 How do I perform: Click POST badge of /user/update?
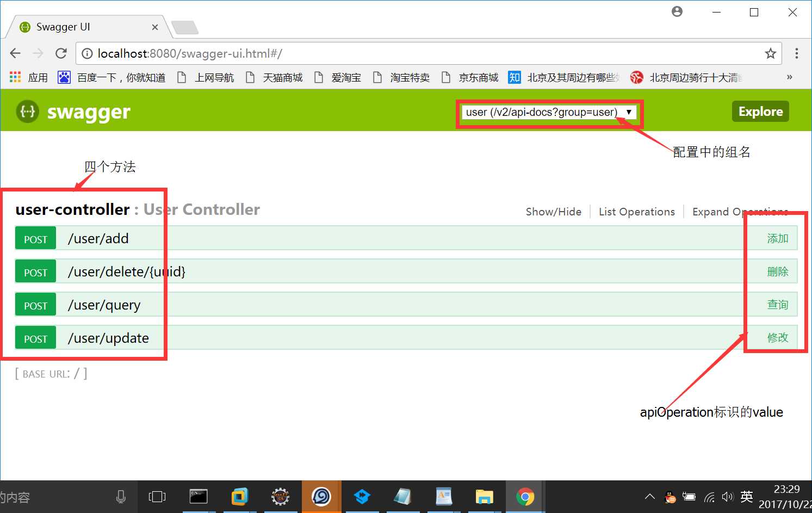[x=36, y=338]
